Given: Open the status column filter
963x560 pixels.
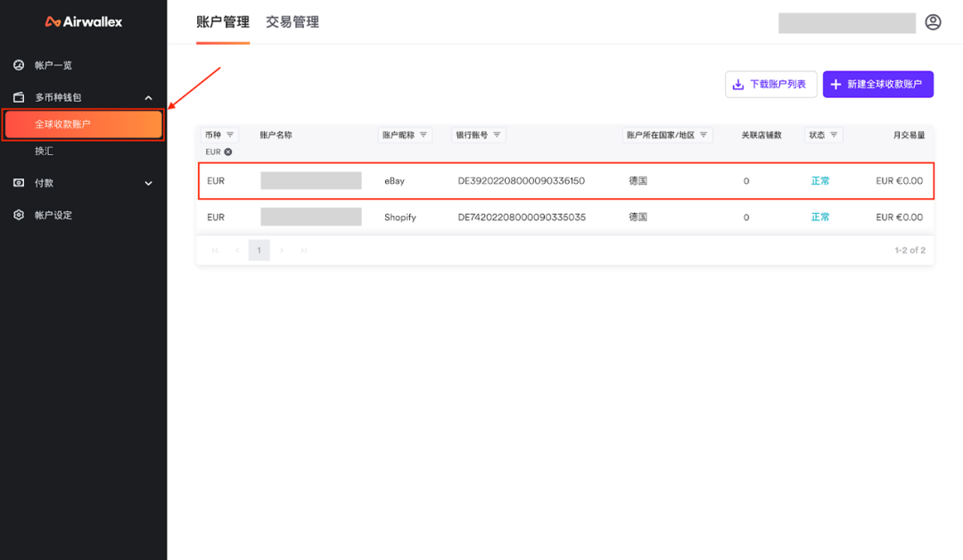Looking at the screenshot, I should pyautogui.click(x=834, y=135).
